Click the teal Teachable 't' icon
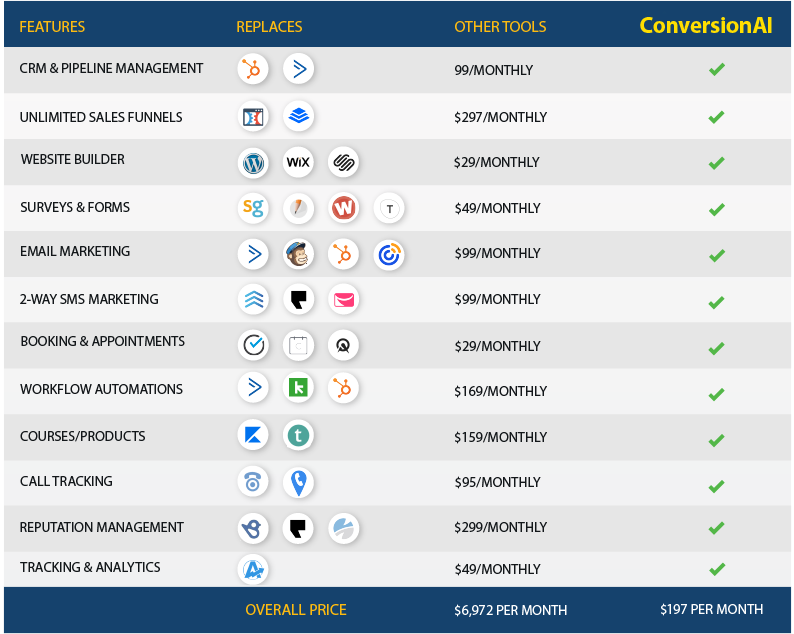This screenshot has height=634, width=794. tap(298, 435)
